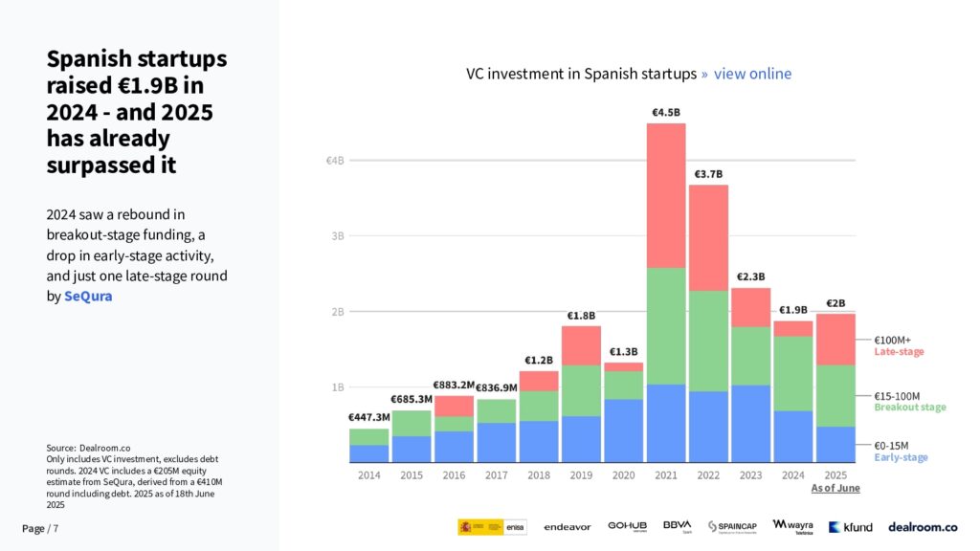Click the €1.8B value label

coord(581,316)
